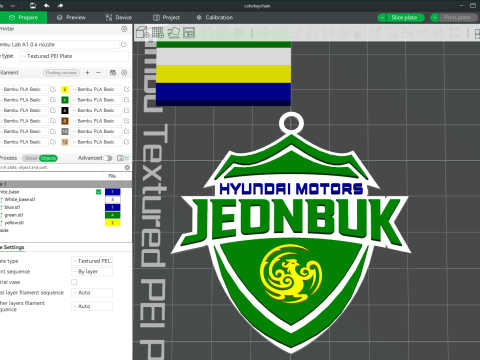Open the Calibration tab
Image resolution: width=480 pixels, height=360 pixels.
point(215,18)
